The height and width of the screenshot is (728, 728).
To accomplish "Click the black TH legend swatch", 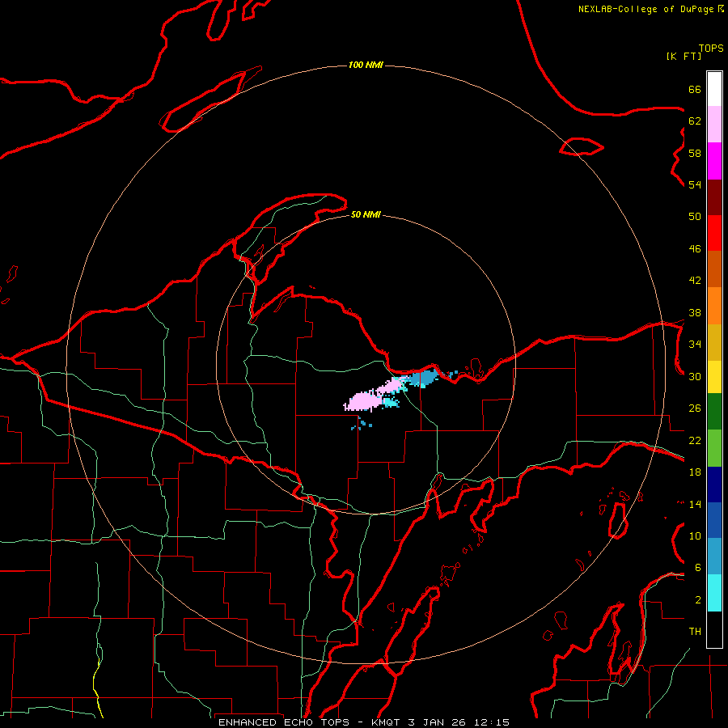I will (714, 629).
